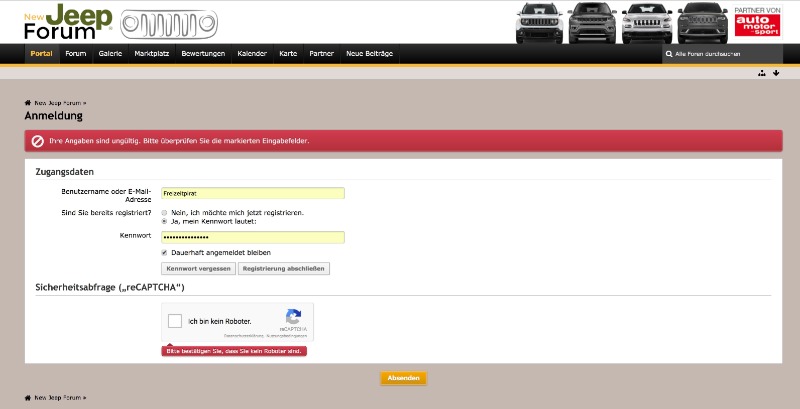Click the search magnifier icon
The height and width of the screenshot is (409, 800).
668,53
